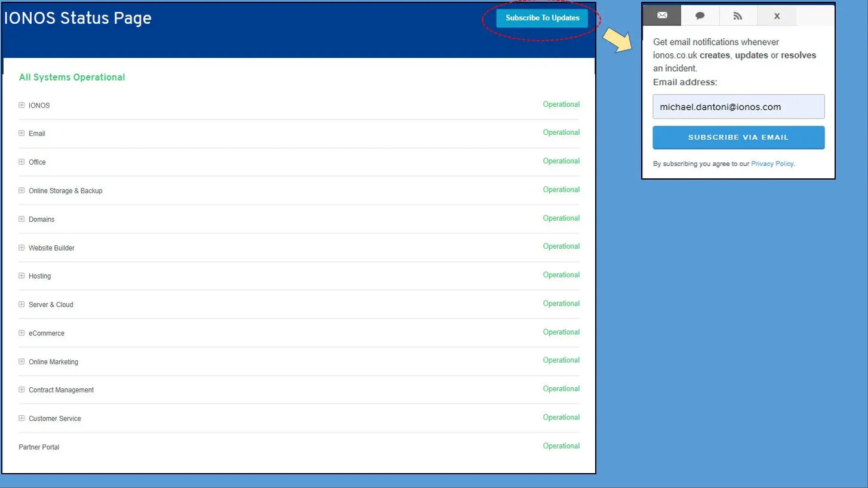
Task: Expand the Domains component group
Action: [x=21, y=219]
